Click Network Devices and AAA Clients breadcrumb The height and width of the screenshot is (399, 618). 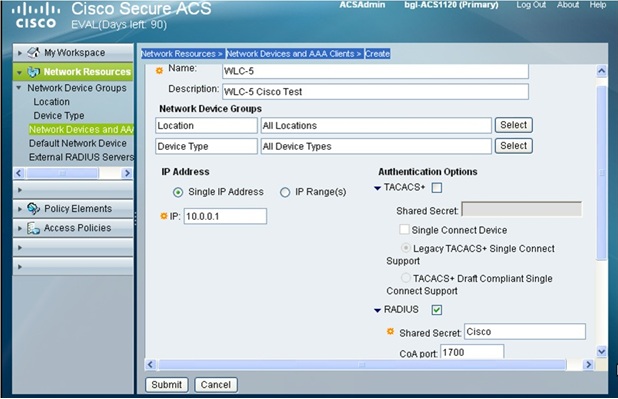(x=294, y=54)
